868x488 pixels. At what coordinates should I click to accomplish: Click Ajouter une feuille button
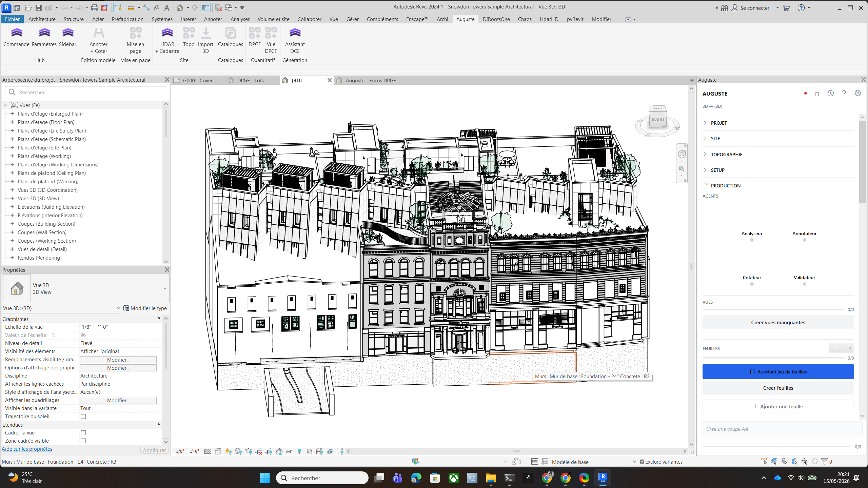click(778, 407)
